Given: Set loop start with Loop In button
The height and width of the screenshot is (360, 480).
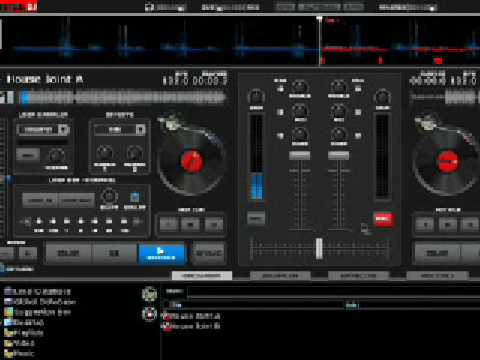Looking at the screenshot, I should pyautogui.click(x=40, y=200).
